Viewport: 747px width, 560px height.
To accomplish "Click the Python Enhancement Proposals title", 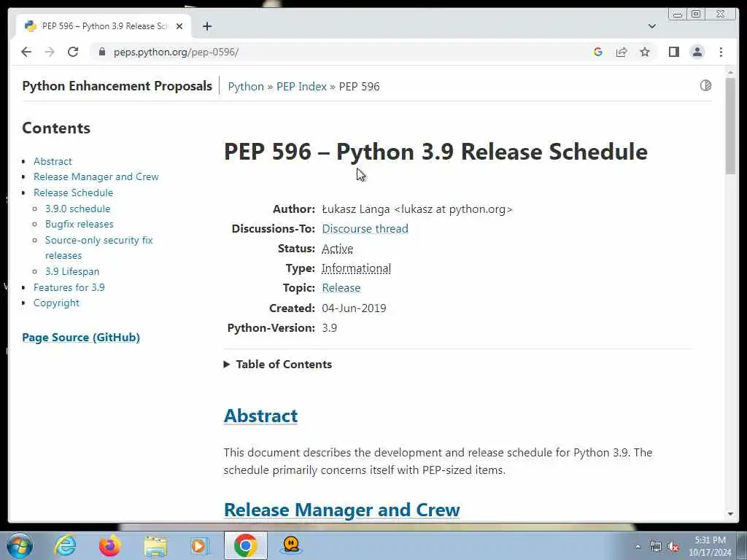I will tap(117, 86).
